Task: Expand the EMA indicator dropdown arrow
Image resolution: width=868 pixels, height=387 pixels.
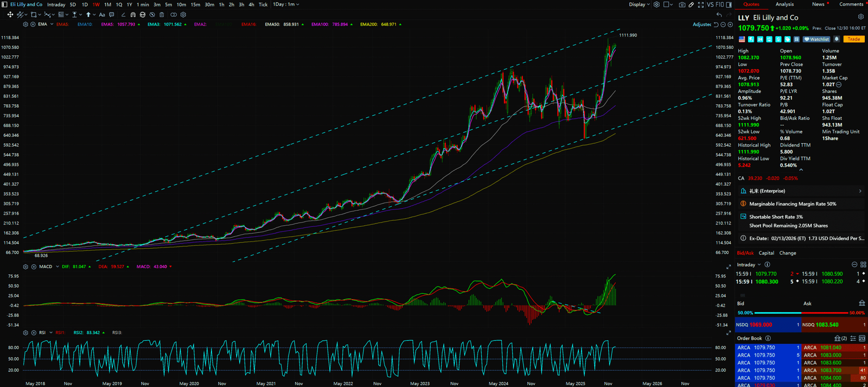Action: pyautogui.click(x=52, y=24)
